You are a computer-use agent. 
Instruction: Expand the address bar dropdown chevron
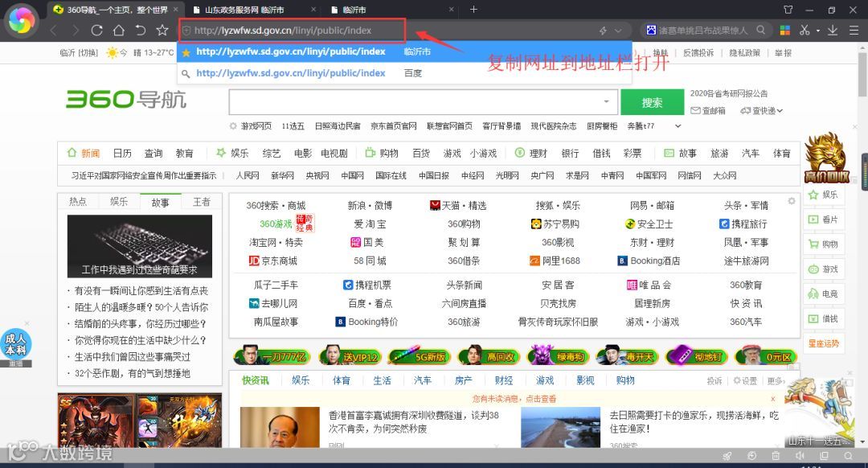coord(618,31)
